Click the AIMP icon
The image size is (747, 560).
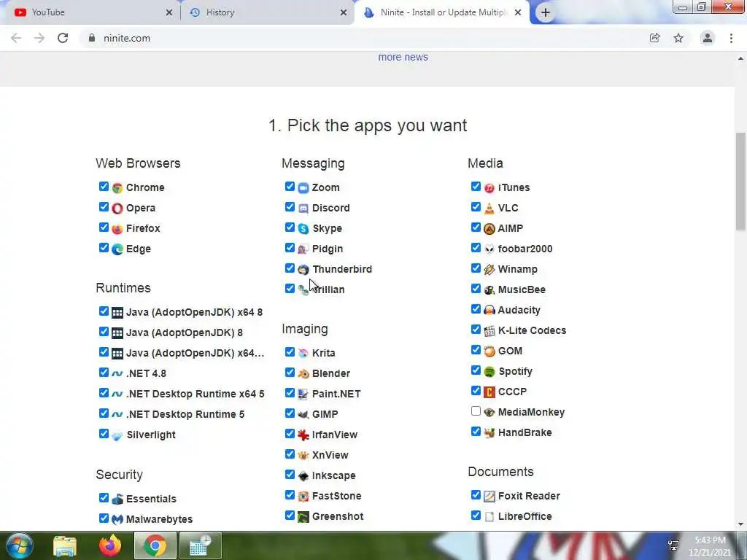(x=489, y=228)
